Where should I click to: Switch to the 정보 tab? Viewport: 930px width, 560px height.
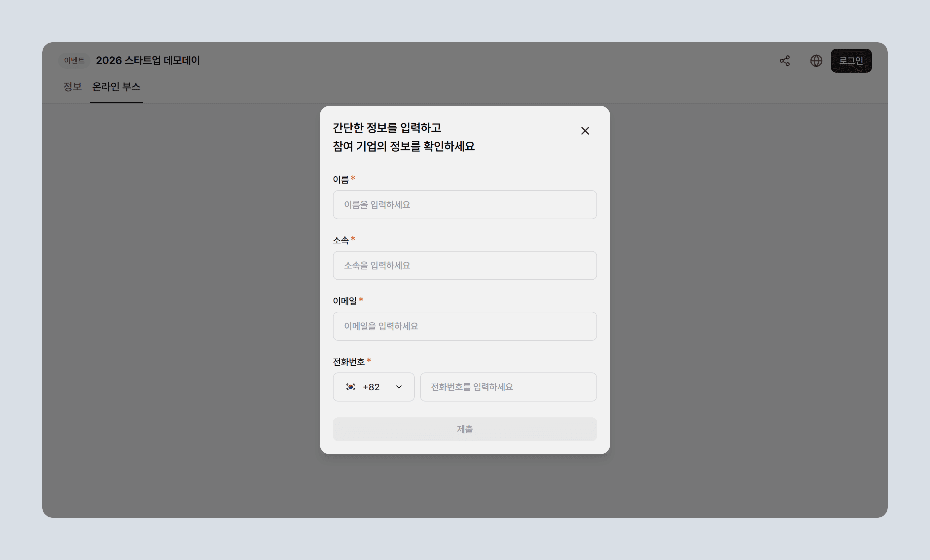click(x=72, y=87)
